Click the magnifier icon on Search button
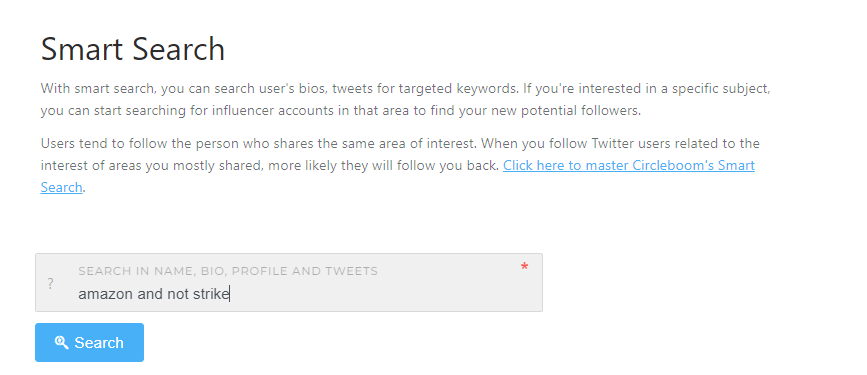Image resolution: width=867 pixels, height=375 pixels. pyautogui.click(x=61, y=342)
